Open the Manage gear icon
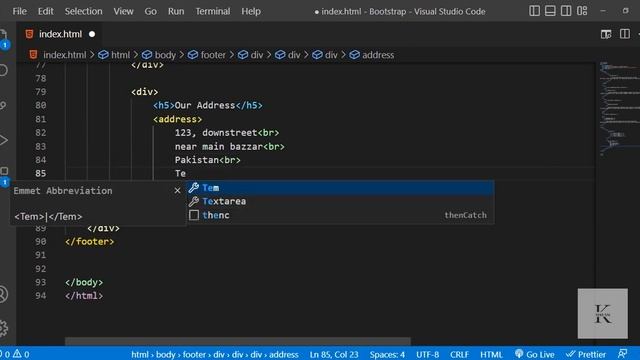This screenshot has width=640, height=360. coord(3,328)
